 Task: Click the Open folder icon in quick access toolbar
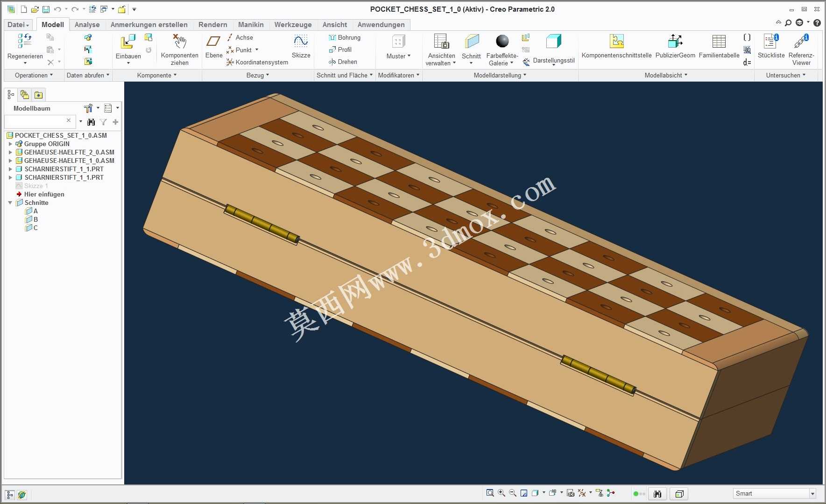pos(35,9)
